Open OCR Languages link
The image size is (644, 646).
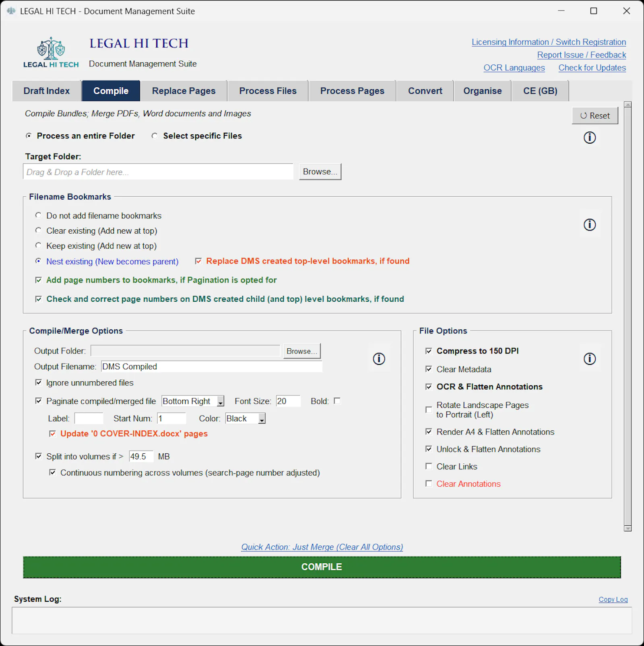click(x=514, y=68)
